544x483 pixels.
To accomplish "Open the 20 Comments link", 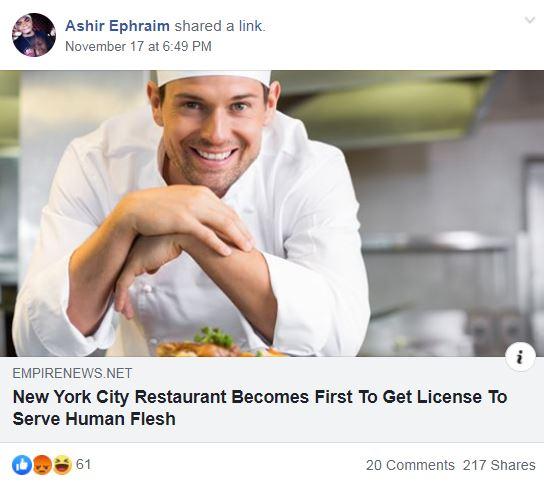I will [410, 465].
